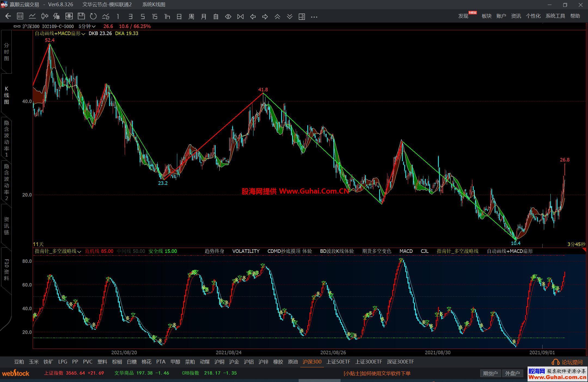Image resolution: width=588 pixels, height=382 pixels.
Task: Expand 自动画线+MACD扇形 indicator dropdown
Action: (x=83, y=34)
